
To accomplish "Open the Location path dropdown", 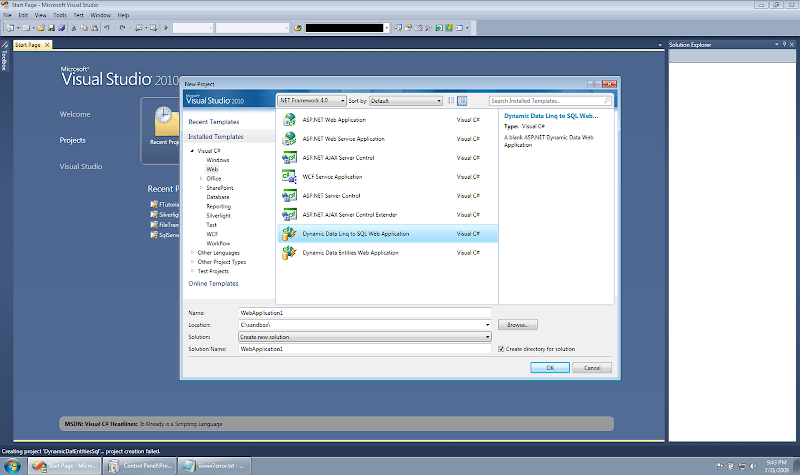I will coord(487,324).
